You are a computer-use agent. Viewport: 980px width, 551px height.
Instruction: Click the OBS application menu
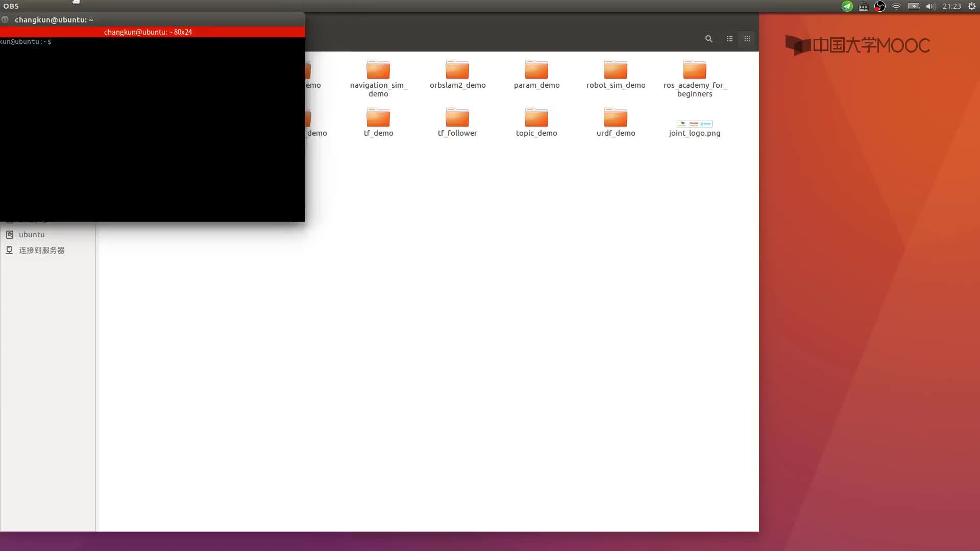click(x=11, y=6)
